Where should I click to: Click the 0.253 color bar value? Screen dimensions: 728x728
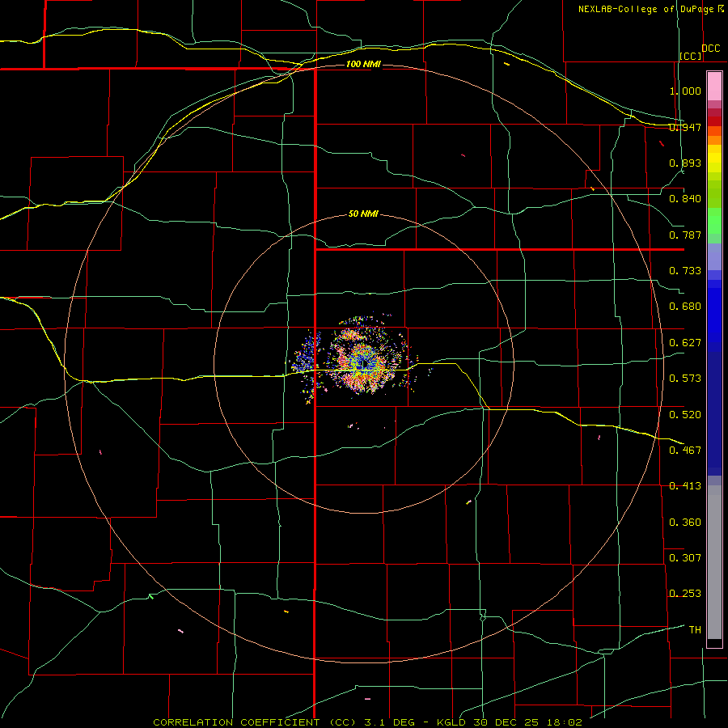pos(685,594)
